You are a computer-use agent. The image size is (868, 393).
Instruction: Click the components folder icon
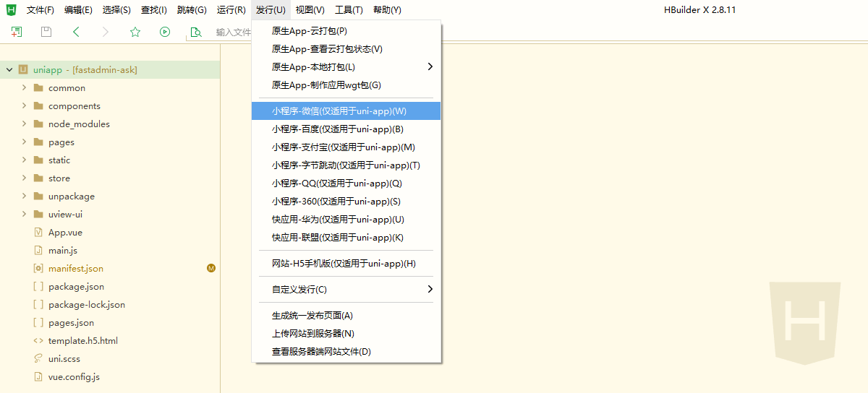[38, 105]
